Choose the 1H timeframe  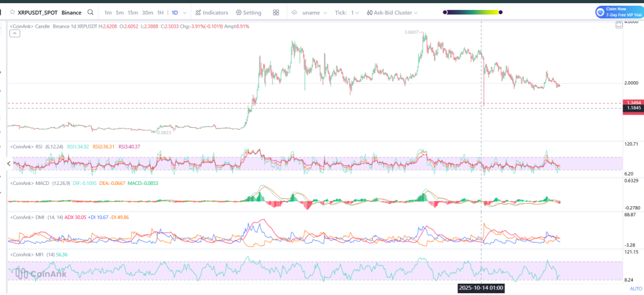click(x=160, y=13)
